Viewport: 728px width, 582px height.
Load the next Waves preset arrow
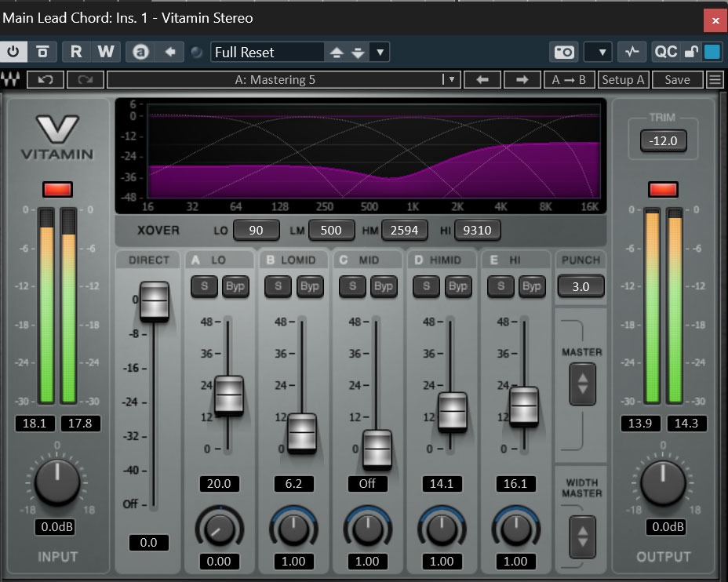click(522, 79)
